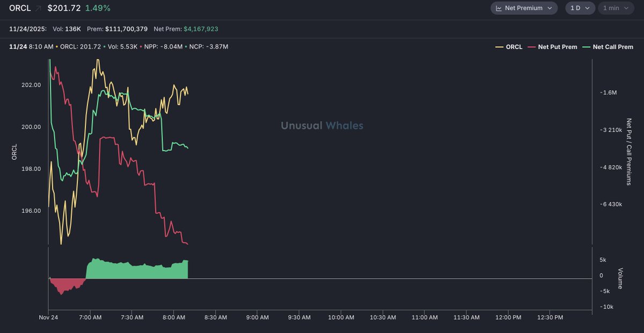Toggle ORCL price line in legend
The image size is (644, 333).
point(514,47)
